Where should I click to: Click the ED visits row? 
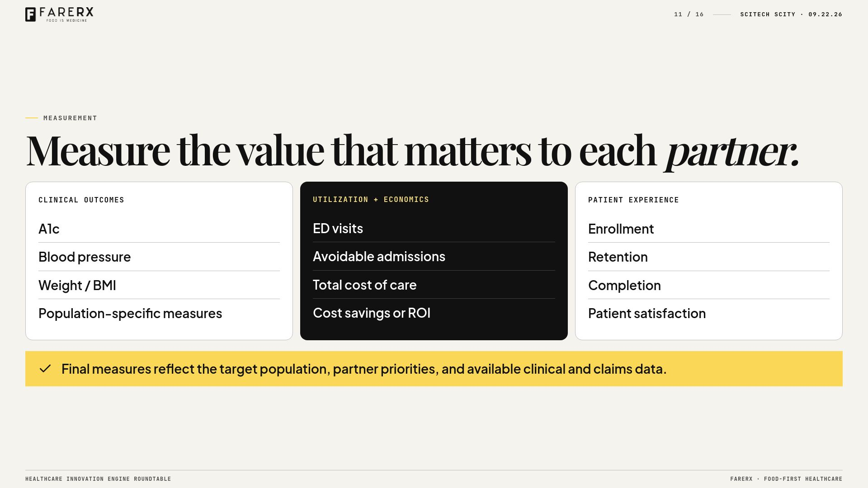click(x=434, y=229)
